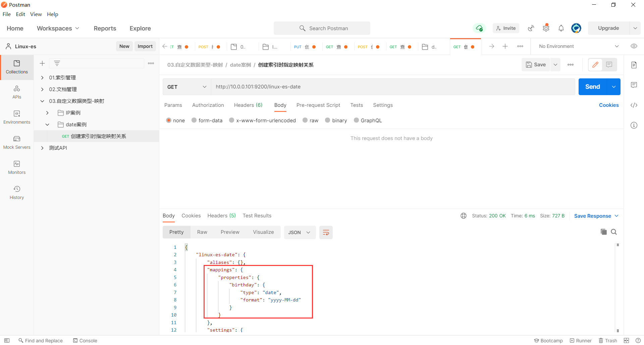Switch to the Test Results tab
Image resolution: width=644 pixels, height=345 pixels.
click(x=257, y=216)
